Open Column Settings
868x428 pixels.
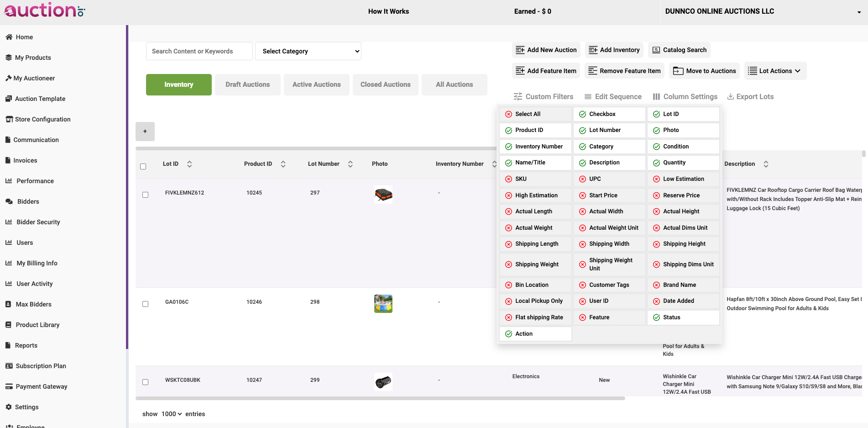tap(685, 96)
